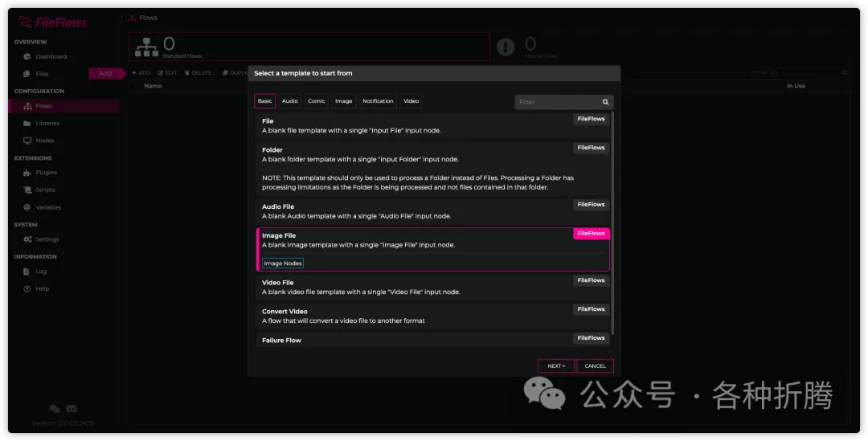Choose the Audio File template
This screenshot has width=868, height=441.
(x=433, y=211)
